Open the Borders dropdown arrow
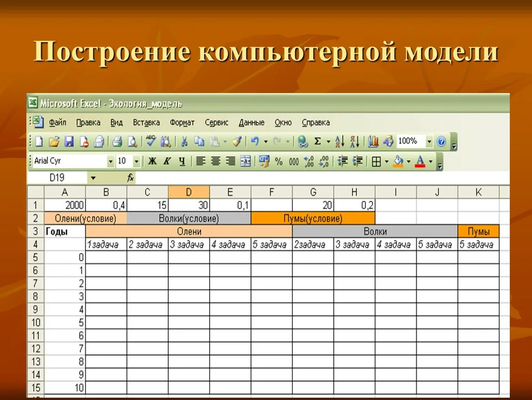532x400 pixels. click(386, 162)
